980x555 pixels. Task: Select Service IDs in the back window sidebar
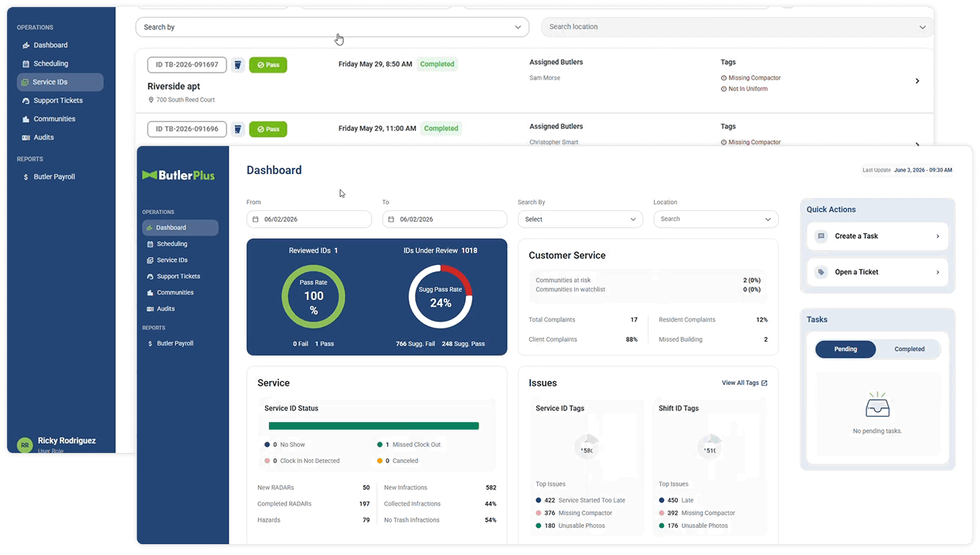point(60,83)
